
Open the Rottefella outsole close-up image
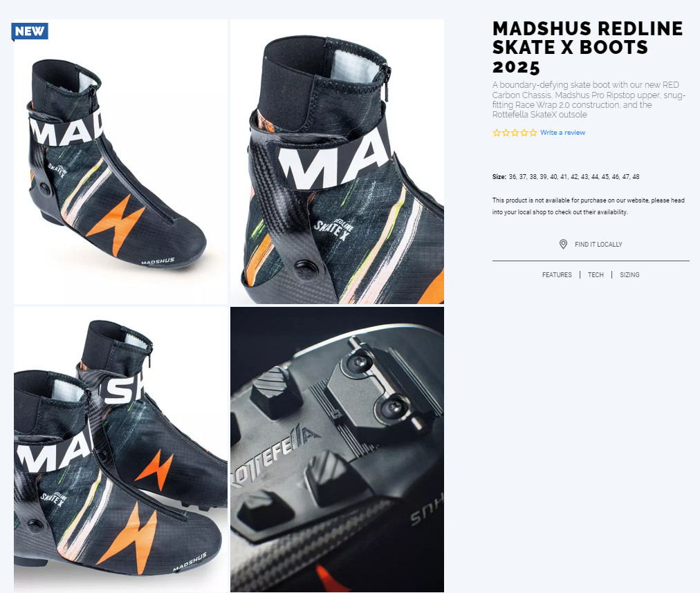337,449
